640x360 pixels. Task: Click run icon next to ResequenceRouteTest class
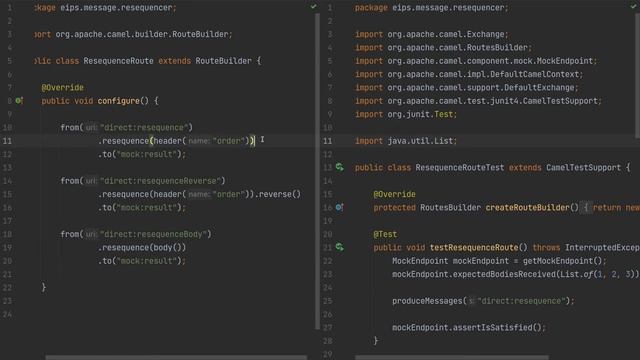340,167
